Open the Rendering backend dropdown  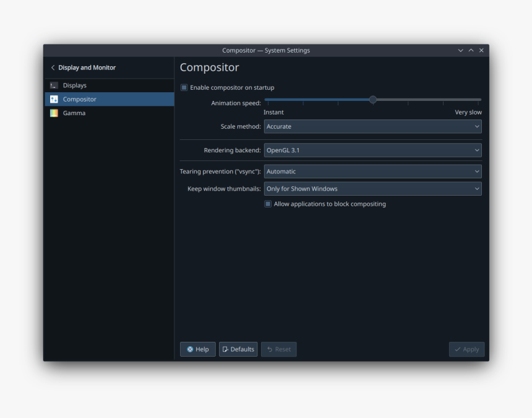click(372, 150)
